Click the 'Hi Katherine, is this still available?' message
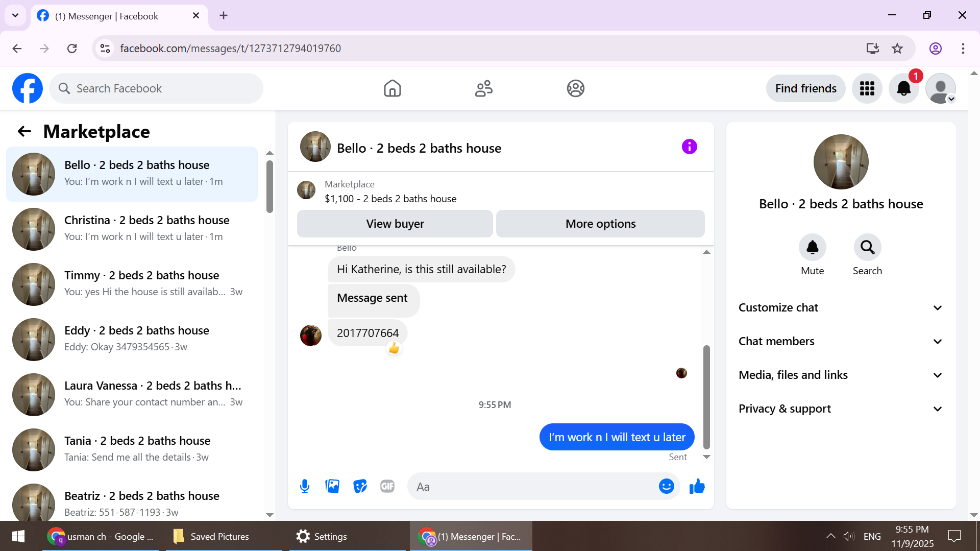Image resolution: width=980 pixels, height=551 pixels. point(421,269)
